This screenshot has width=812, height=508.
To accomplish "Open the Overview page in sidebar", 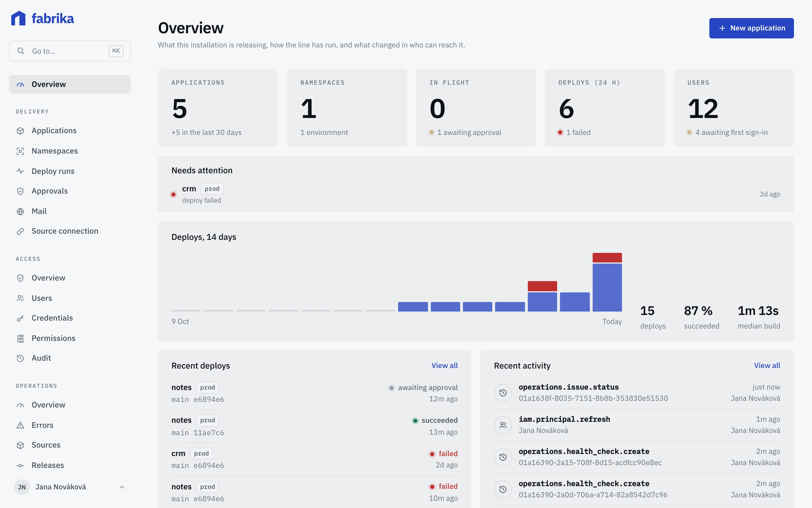I will tap(70, 84).
